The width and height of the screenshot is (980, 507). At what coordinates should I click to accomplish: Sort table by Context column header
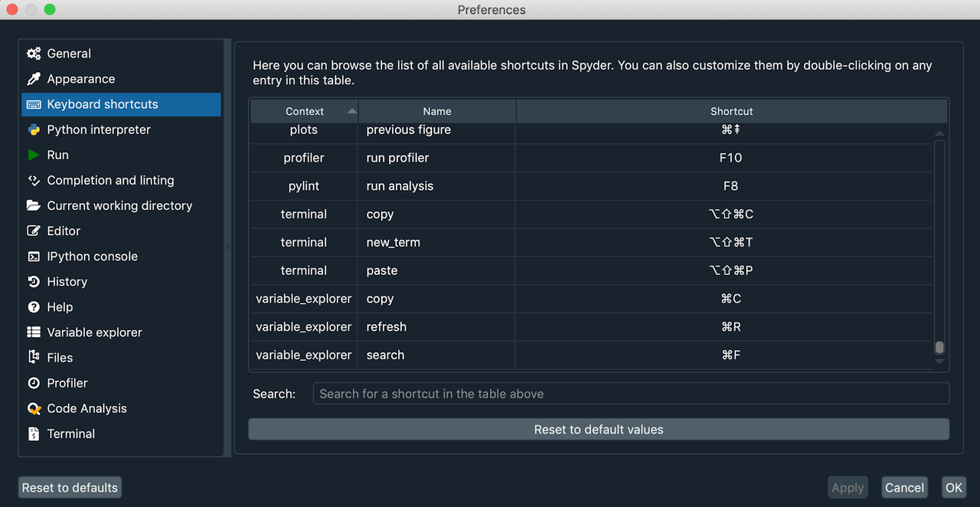305,111
